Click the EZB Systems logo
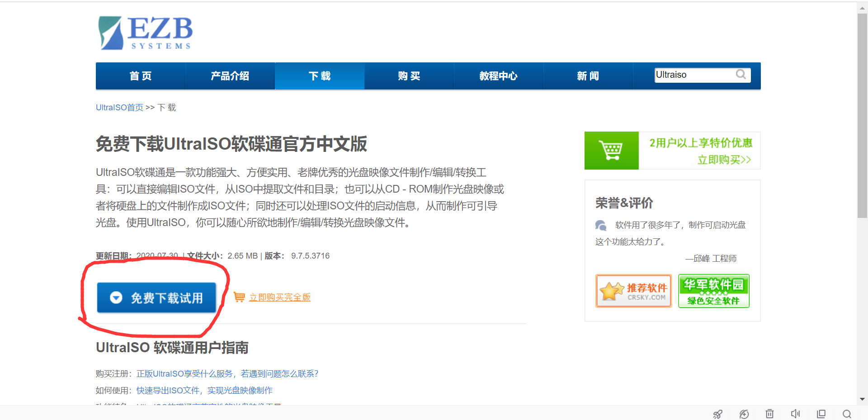Image resolution: width=868 pixels, height=420 pixels. pos(146,33)
